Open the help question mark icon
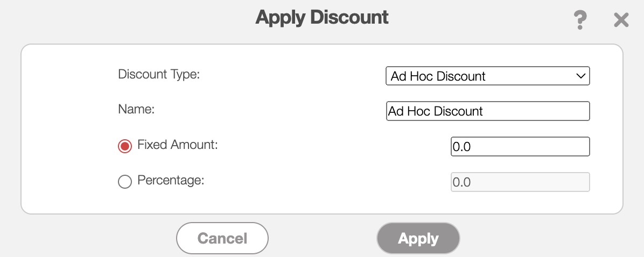 [579, 20]
